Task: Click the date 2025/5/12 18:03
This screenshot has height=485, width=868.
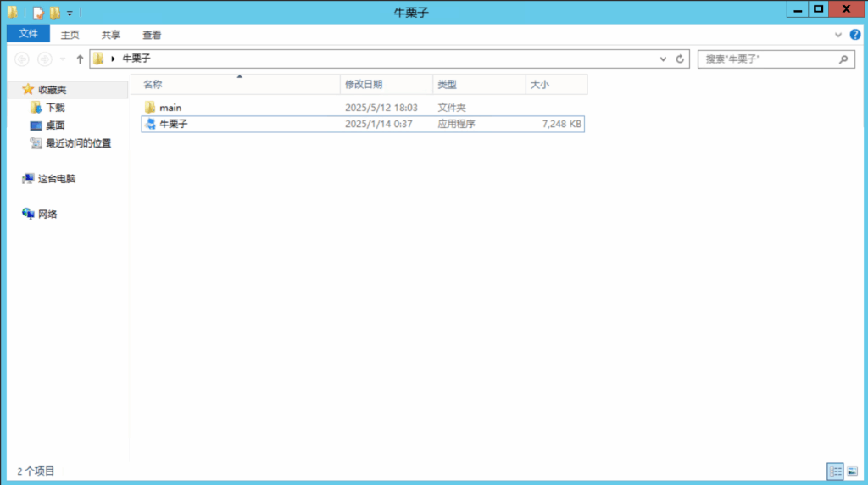Action: 381,108
